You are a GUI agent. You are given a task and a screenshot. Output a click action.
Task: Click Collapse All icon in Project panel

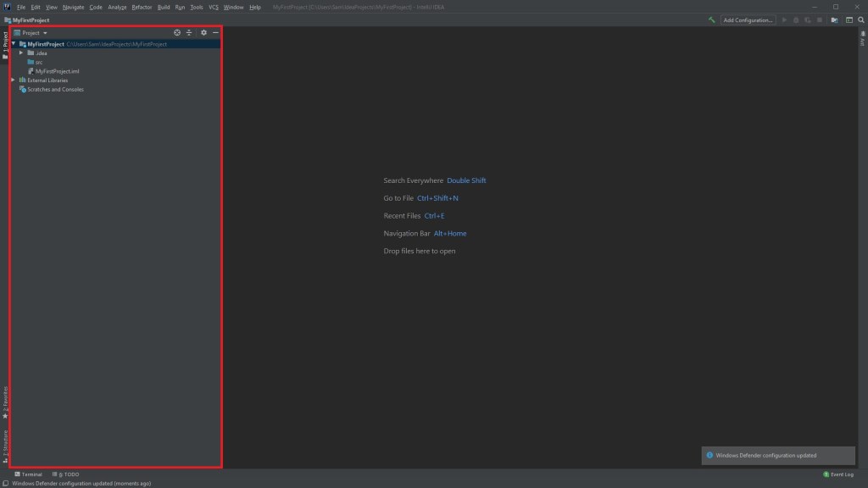189,33
